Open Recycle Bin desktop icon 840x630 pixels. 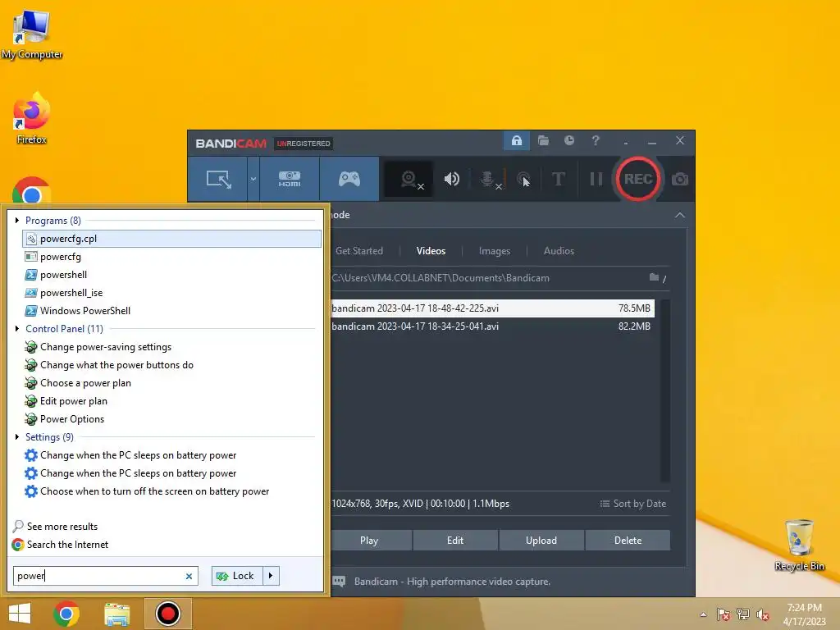[800, 545]
